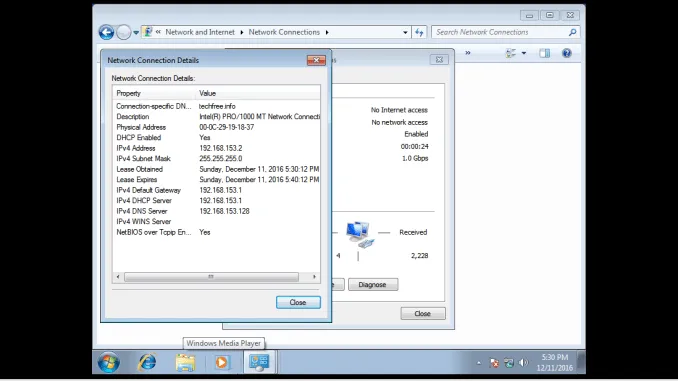Viewport: 678px width, 381px height.
Task: Click the Help question mark icon
Action: pyautogui.click(x=566, y=53)
